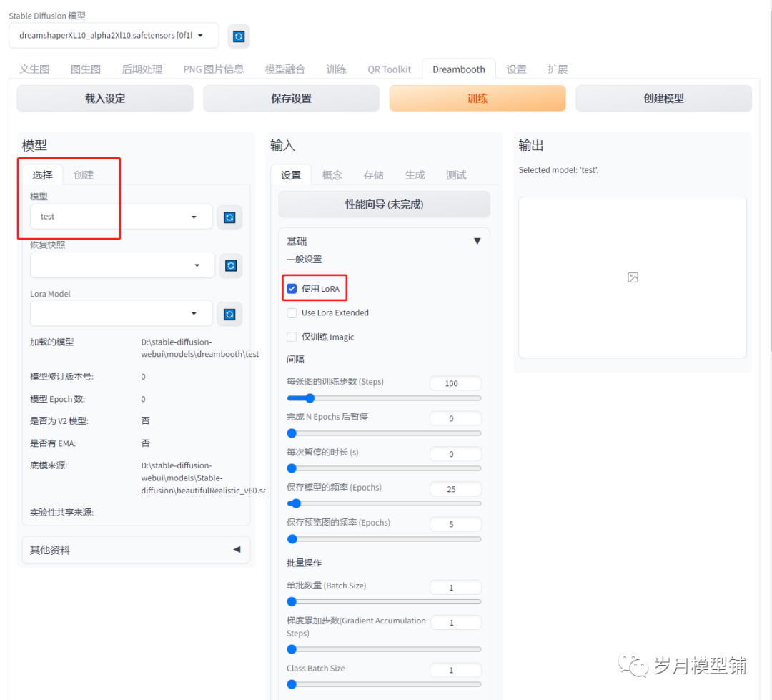
Task: Click the Batch Size value field
Action: coord(456,587)
